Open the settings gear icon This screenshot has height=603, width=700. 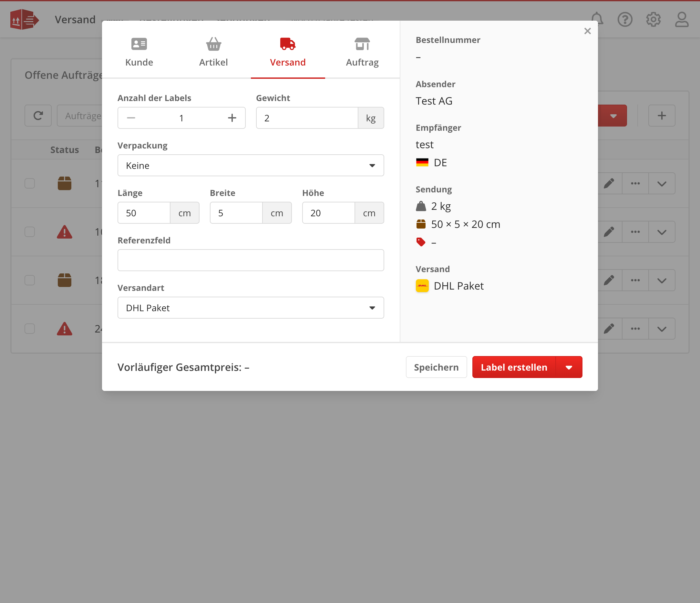pyautogui.click(x=654, y=19)
